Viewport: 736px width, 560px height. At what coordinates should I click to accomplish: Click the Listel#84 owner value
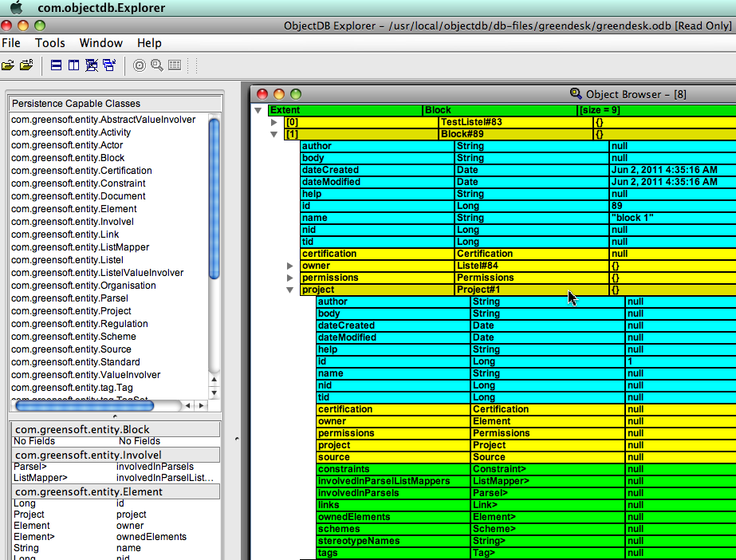531,266
